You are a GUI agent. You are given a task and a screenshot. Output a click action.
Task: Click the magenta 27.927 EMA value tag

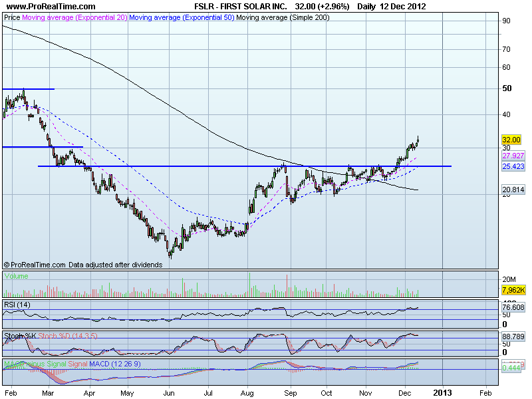513,156
